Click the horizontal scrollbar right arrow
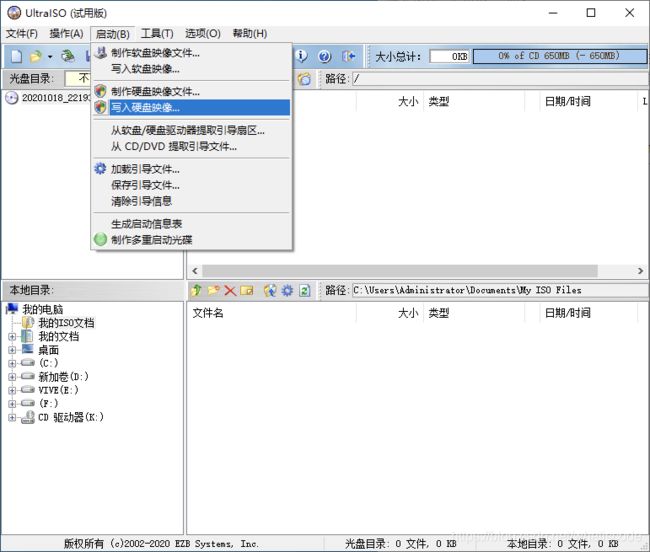The image size is (650, 552). click(640, 271)
